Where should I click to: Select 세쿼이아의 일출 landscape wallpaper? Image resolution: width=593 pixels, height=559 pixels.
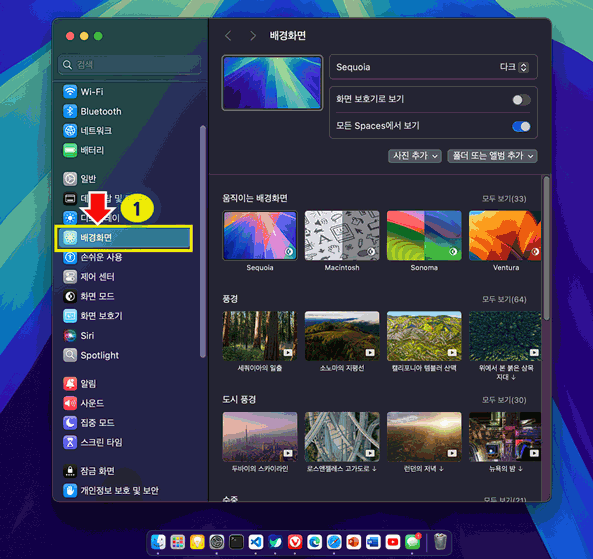coord(260,336)
